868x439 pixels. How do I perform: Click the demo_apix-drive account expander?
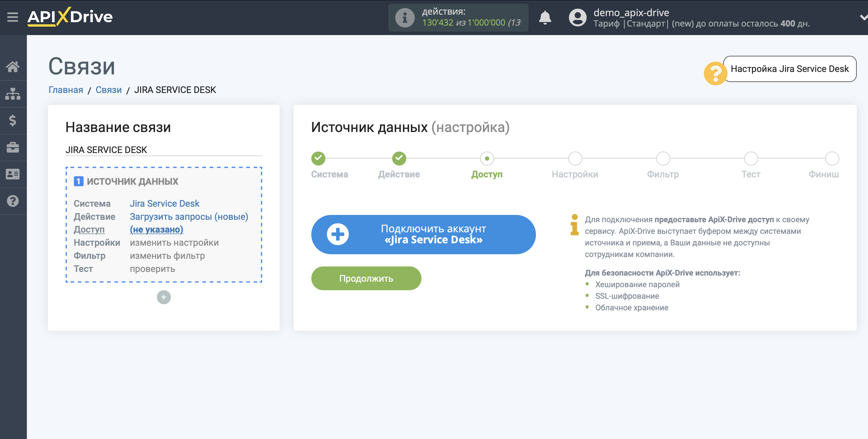pyautogui.click(x=861, y=17)
